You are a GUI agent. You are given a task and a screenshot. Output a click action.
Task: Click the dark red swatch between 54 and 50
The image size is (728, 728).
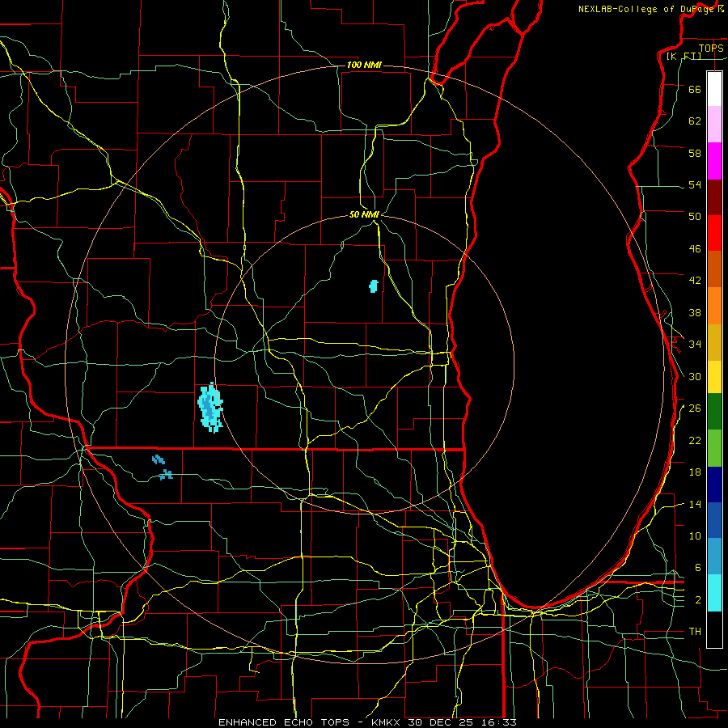click(x=714, y=197)
